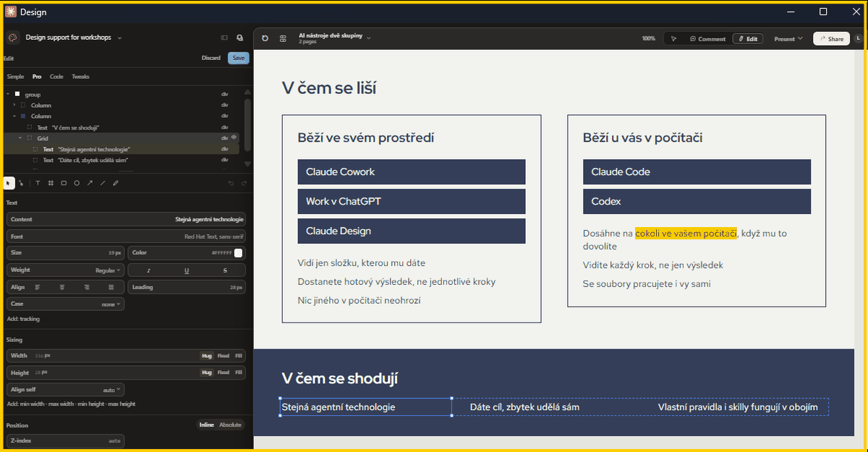Screen dimensions: 868x452
Task: Open the white #FFFFFF color swatch
Action: pyautogui.click(x=239, y=253)
